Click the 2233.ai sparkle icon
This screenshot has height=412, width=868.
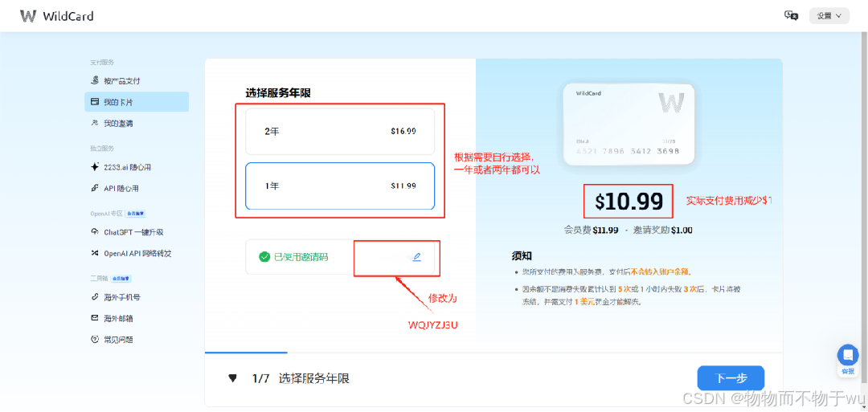pos(94,167)
